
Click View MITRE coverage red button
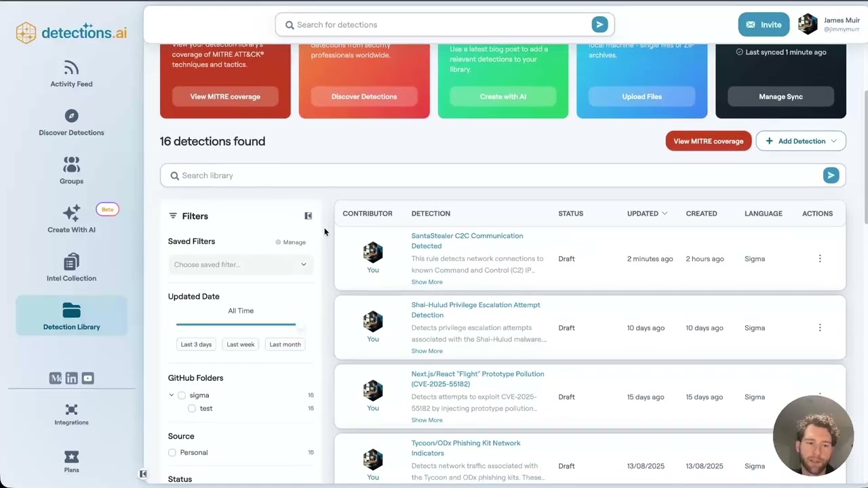[x=709, y=141]
